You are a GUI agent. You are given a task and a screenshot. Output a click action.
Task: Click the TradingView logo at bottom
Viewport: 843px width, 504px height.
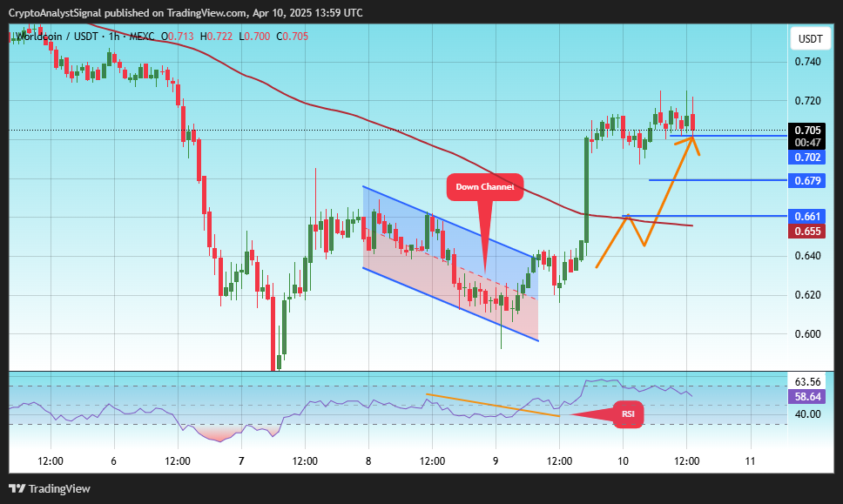pos(50,488)
